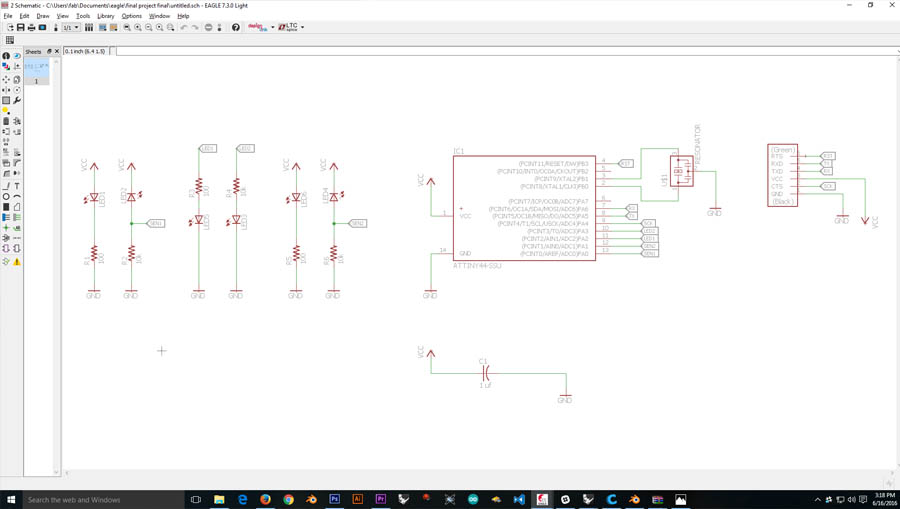Open the Help menu
The width and height of the screenshot is (900, 509).
click(183, 16)
